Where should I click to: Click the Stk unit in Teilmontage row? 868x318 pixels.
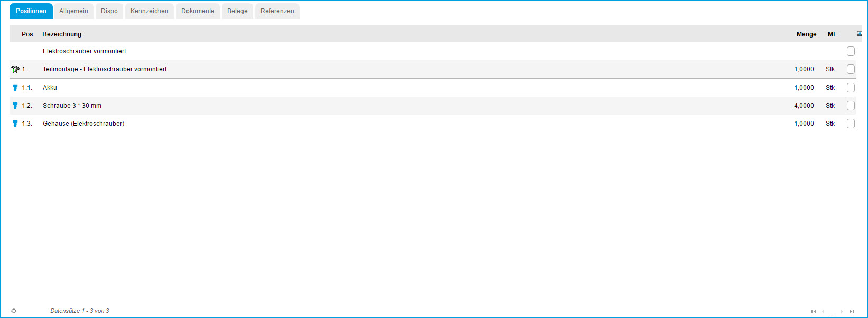(830, 69)
